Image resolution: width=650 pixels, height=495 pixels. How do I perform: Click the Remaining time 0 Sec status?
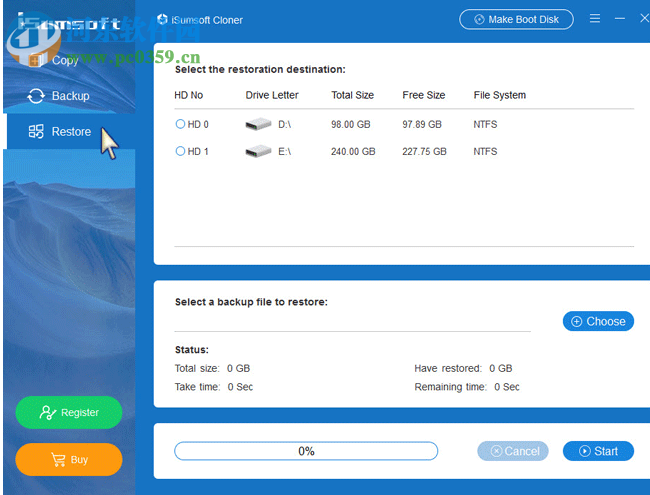[467, 387]
